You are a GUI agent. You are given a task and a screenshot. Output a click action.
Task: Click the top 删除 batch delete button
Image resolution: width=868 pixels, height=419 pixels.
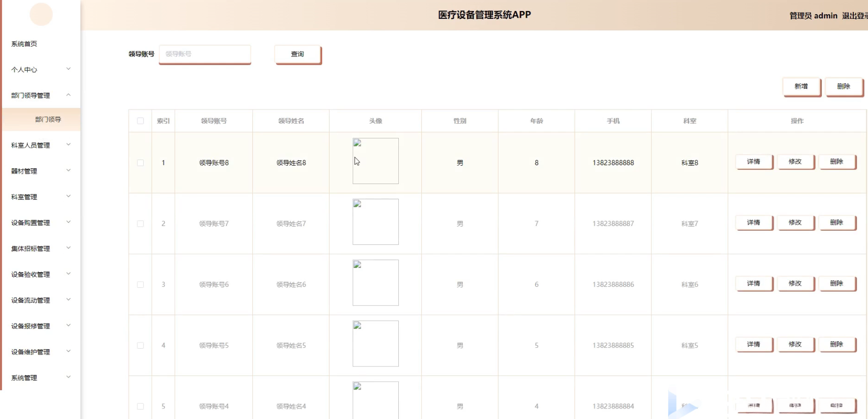point(844,87)
